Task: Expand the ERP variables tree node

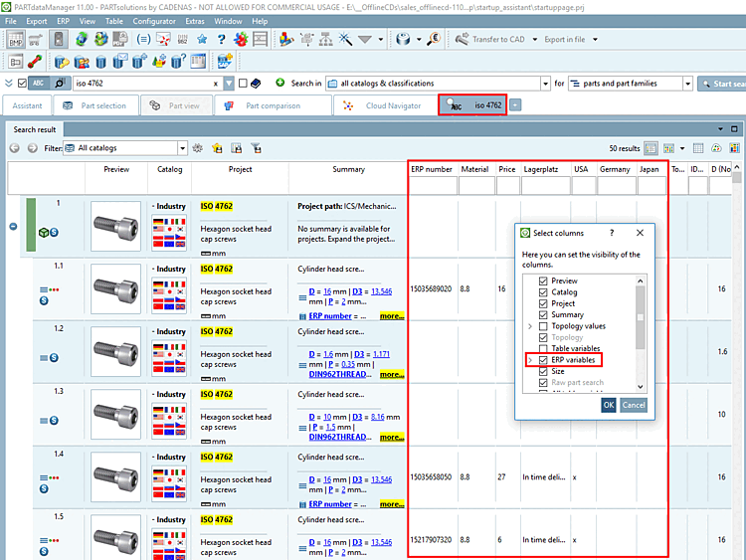Action: click(x=529, y=360)
